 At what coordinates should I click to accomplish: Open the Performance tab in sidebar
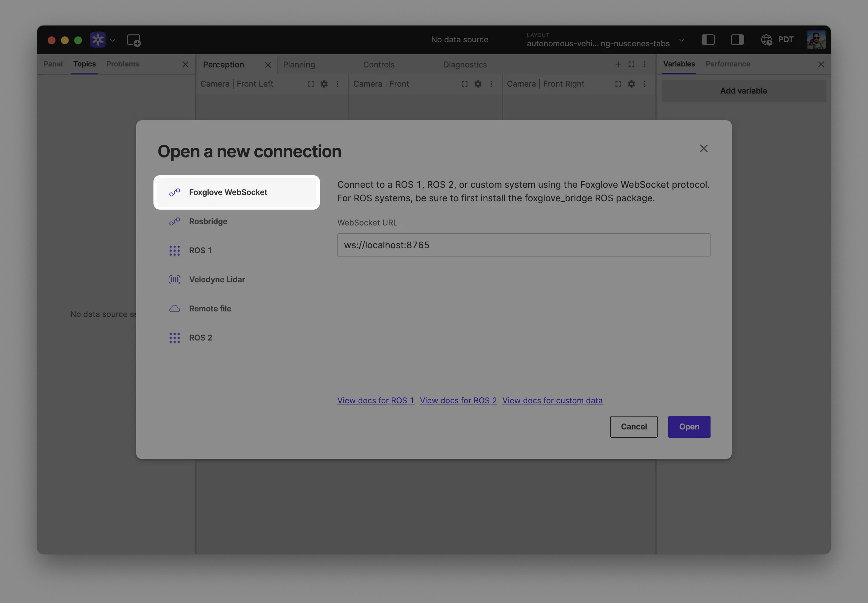tap(727, 64)
